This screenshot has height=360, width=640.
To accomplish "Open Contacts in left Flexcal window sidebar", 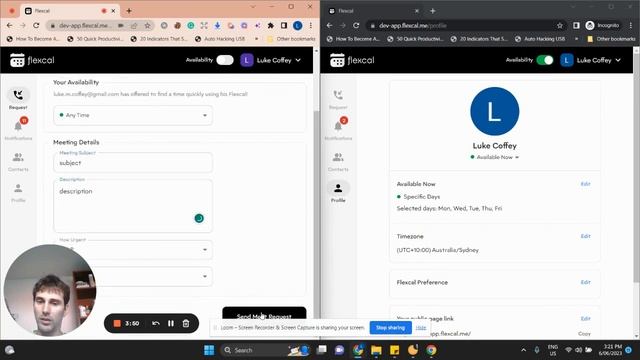I will point(18,162).
